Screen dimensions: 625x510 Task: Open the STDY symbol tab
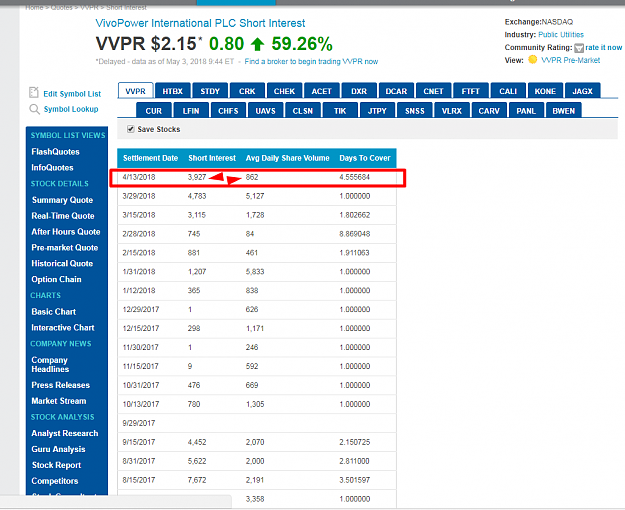pos(210,91)
